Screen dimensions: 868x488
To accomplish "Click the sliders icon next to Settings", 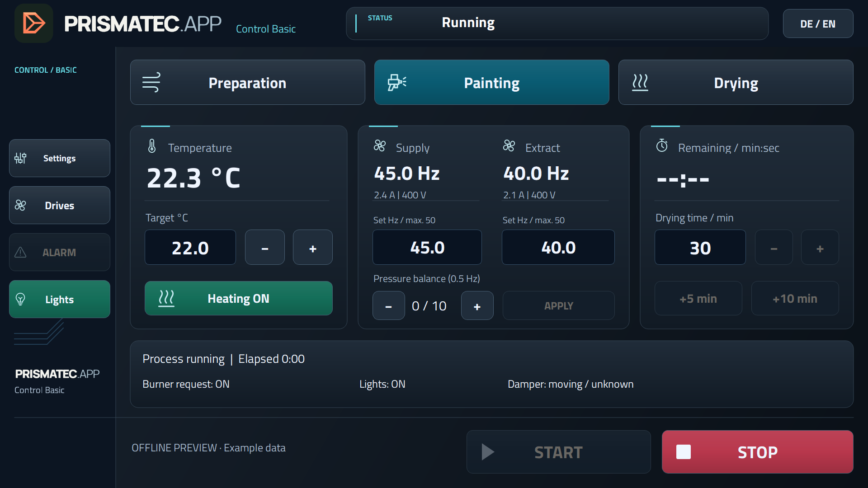I will pos(20,158).
